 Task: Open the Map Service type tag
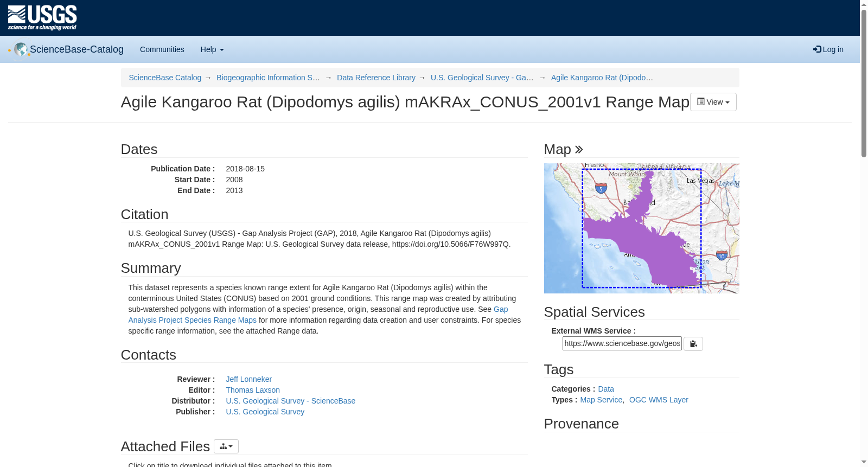pyautogui.click(x=601, y=400)
